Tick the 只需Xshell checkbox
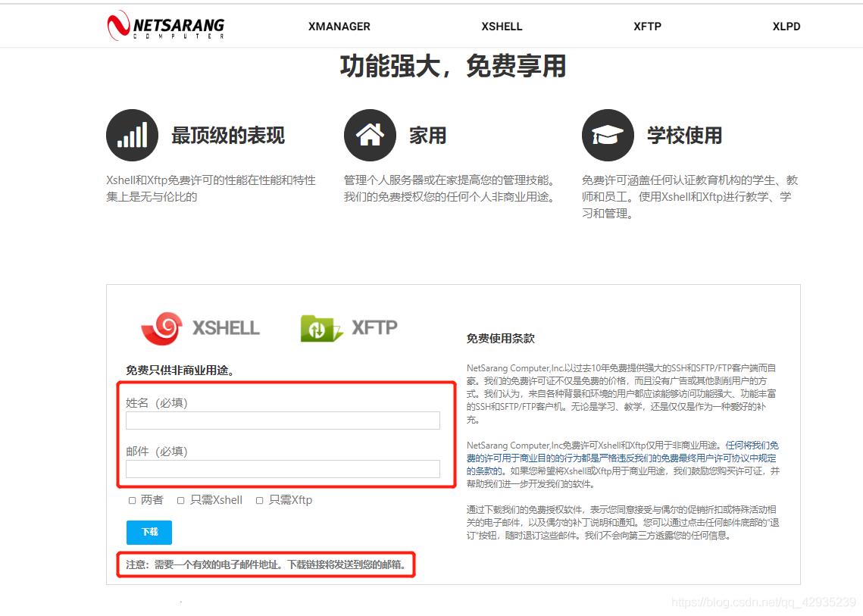Viewport: 863px width, 616px height. pos(180,500)
